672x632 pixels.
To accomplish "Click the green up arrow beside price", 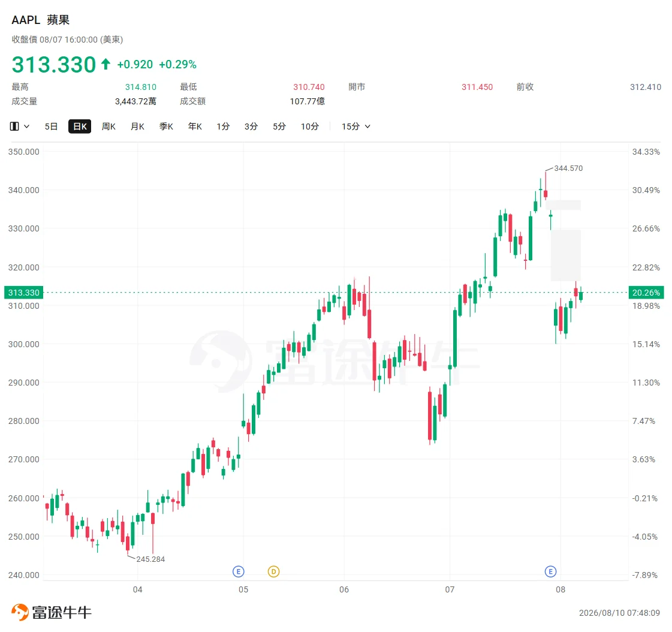I will click(106, 64).
